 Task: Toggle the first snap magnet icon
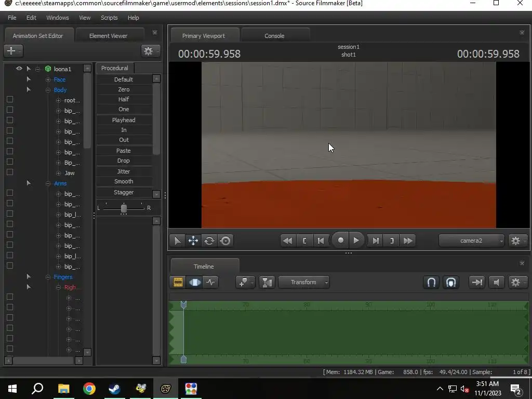[431, 282]
